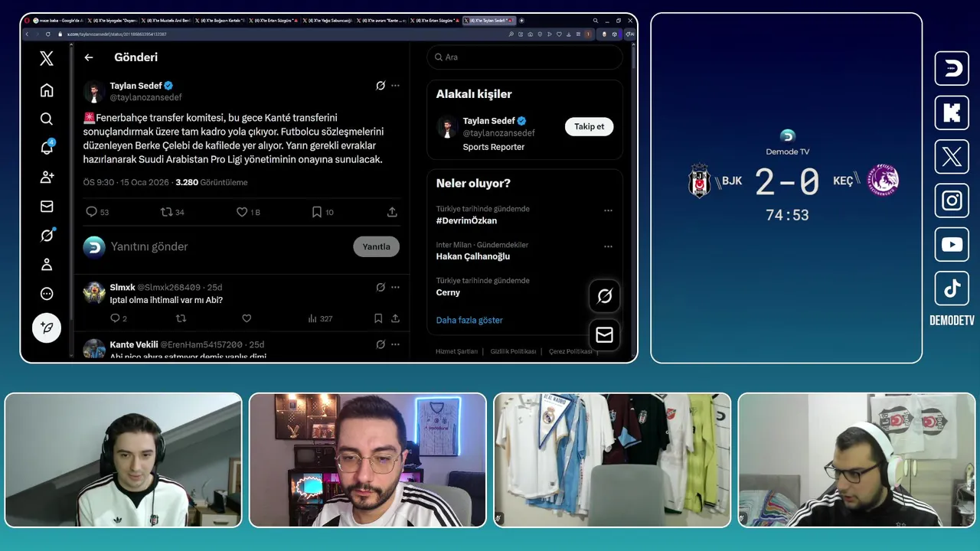Open Çerez Politikası footer link
The image size is (980, 551).
pyautogui.click(x=570, y=351)
